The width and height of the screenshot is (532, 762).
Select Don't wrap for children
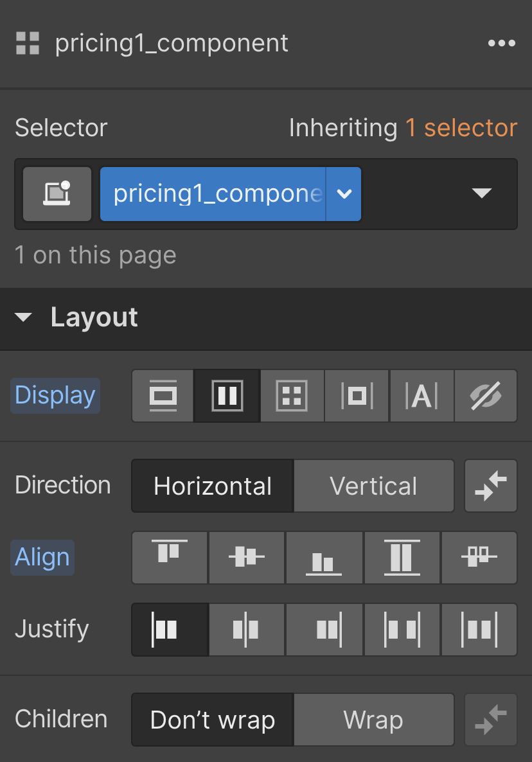[213, 720]
